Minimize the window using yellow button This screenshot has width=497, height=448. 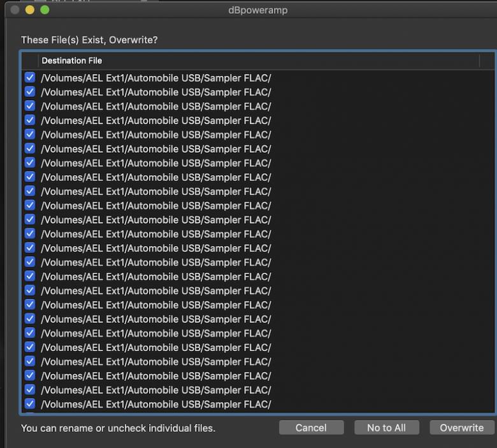[x=29, y=10]
